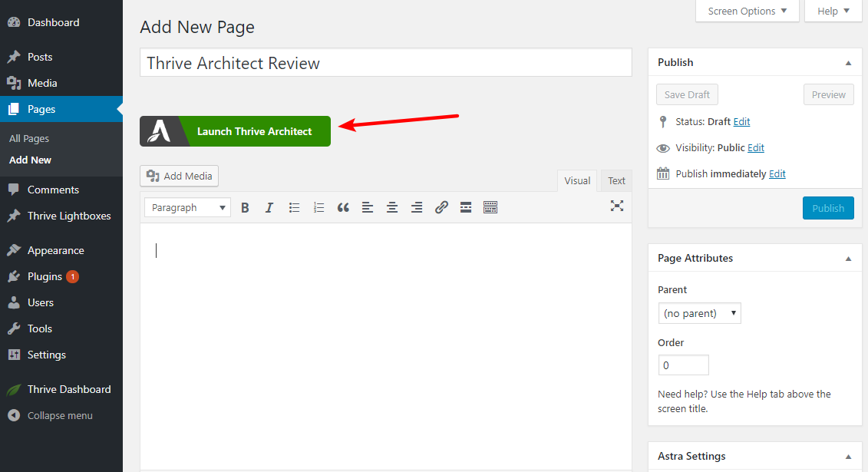The height and width of the screenshot is (472, 868).
Task: Click the blue Publish button
Action: pyautogui.click(x=828, y=208)
